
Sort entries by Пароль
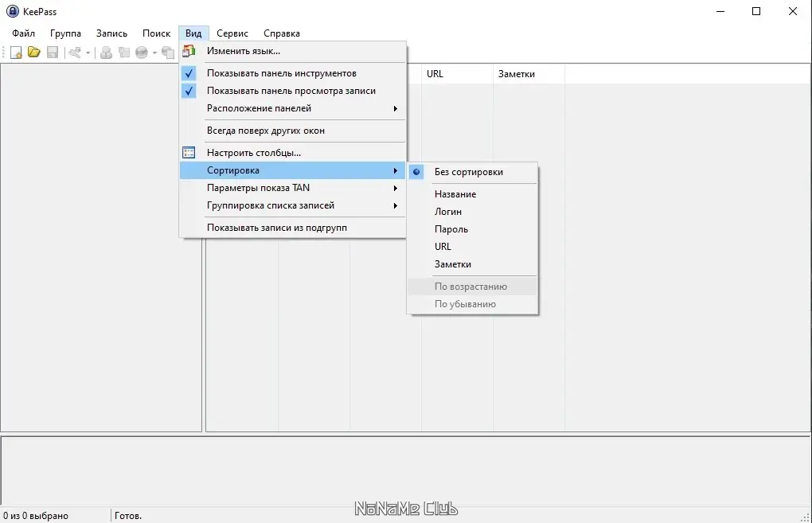[472, 229]
